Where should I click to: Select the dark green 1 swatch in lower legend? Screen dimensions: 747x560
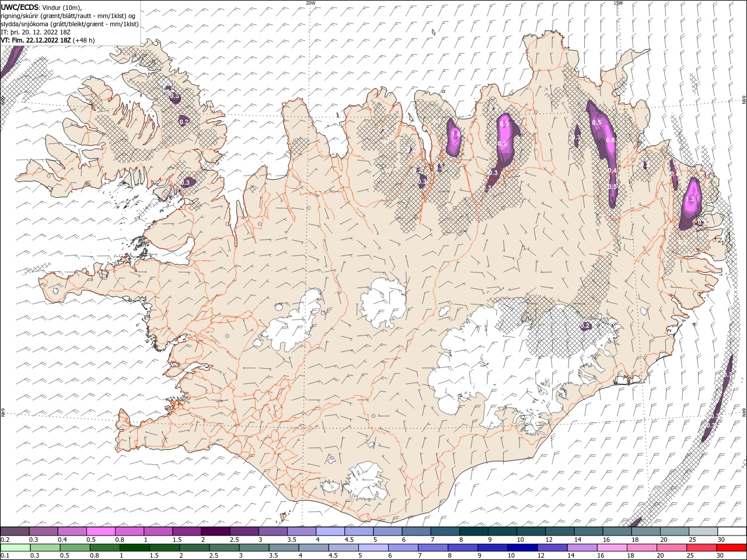point(134,547)
